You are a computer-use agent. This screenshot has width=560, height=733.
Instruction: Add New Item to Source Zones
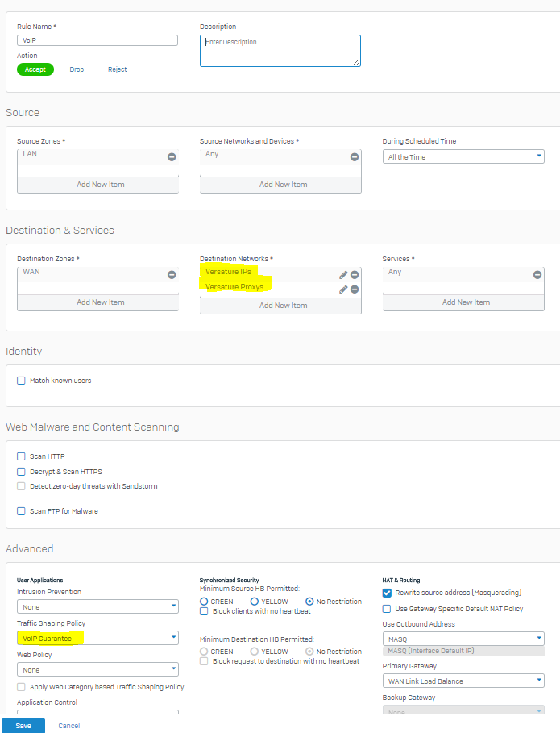[x=97, y=185]
